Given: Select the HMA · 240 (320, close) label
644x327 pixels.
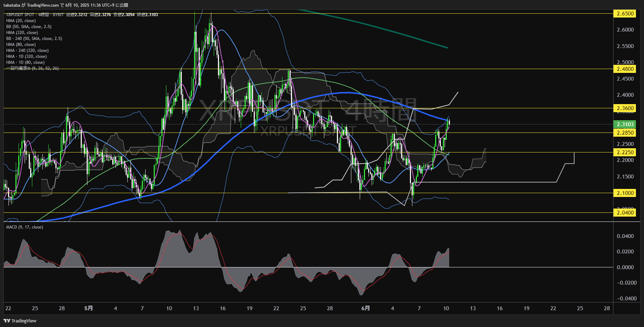Looking at the screenshot, I should 27,50.
